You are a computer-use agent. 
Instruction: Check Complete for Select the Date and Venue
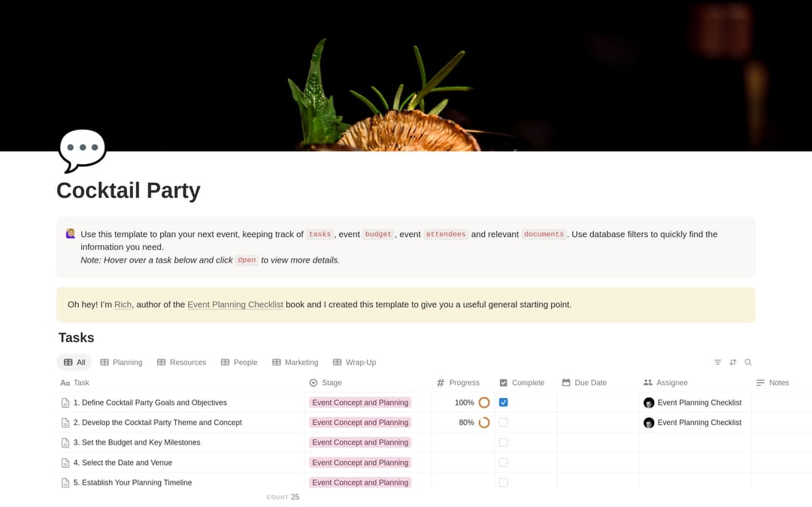pos(503,463)
